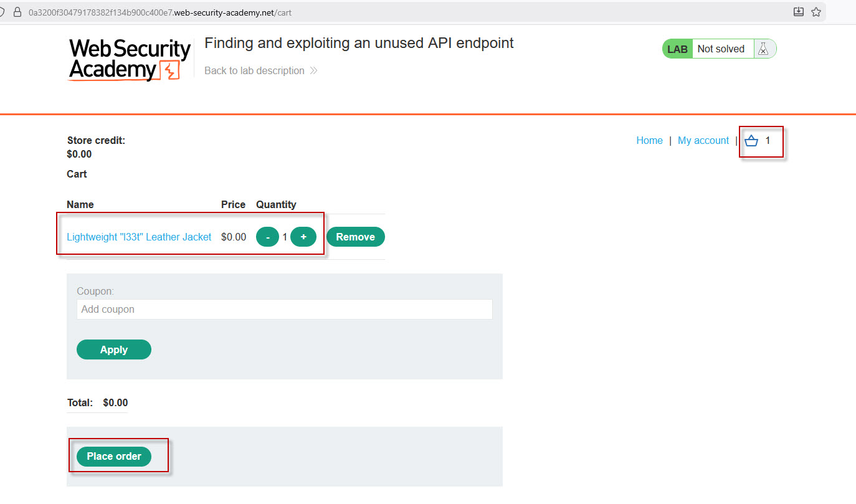Viewport: 856px width, 504px height.
Task: Click the Add coupon input field
Action: coord(284,309)
